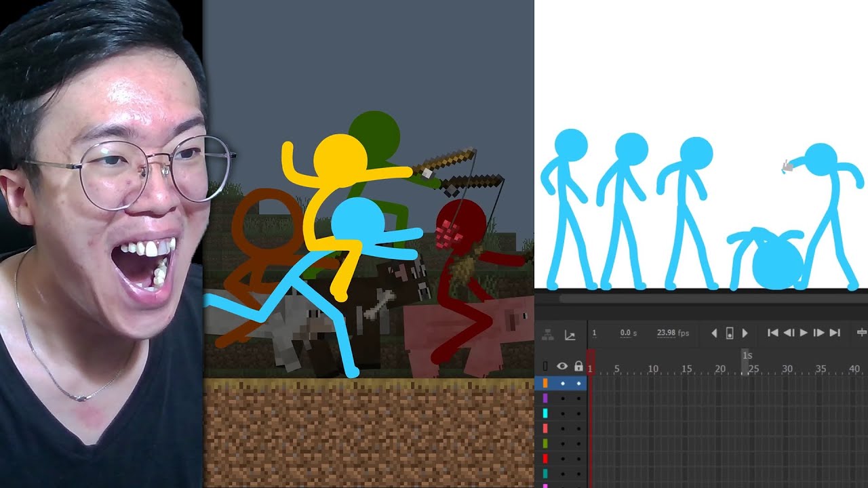Hide the red layer
This screenshot has height=488, width=868.
click(x=562, y=459)
